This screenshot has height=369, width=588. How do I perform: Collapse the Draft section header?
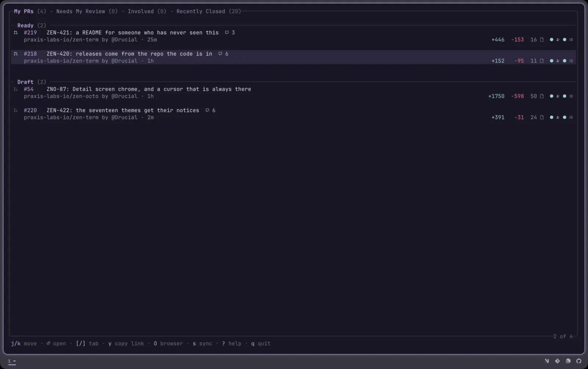[32, 82]
